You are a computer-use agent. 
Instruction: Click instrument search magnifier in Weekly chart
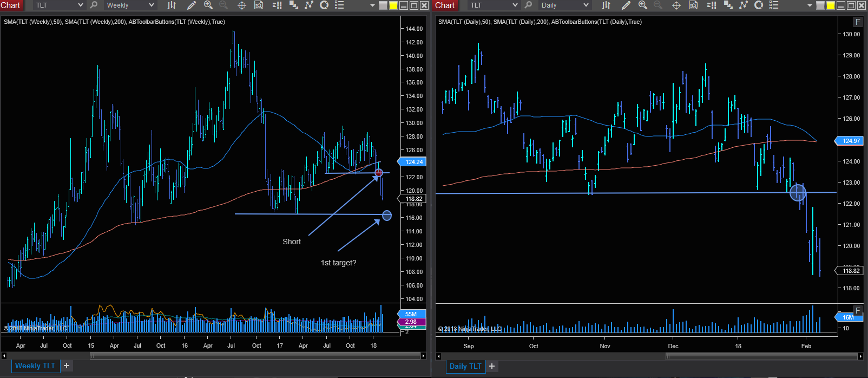94,5
